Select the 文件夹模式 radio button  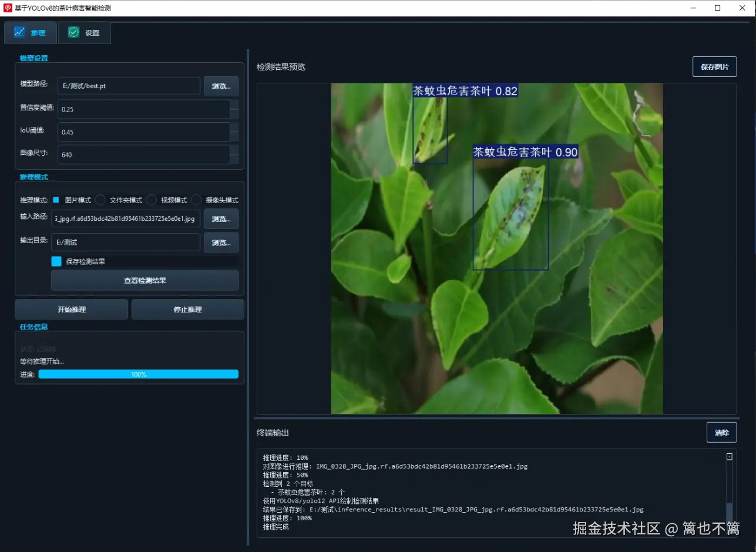[x=100, y=200]
